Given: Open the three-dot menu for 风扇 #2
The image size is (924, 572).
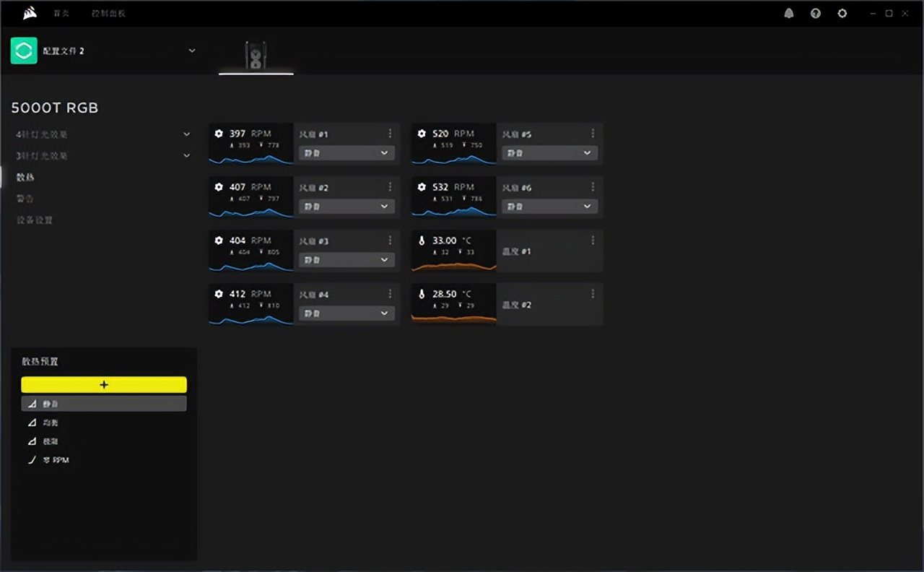Looking at the screenshot, I should pyautogui.click(x=390, y=187).
